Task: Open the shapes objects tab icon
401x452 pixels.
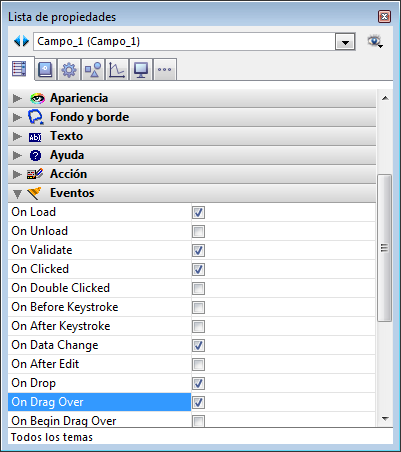Action: 93,70
